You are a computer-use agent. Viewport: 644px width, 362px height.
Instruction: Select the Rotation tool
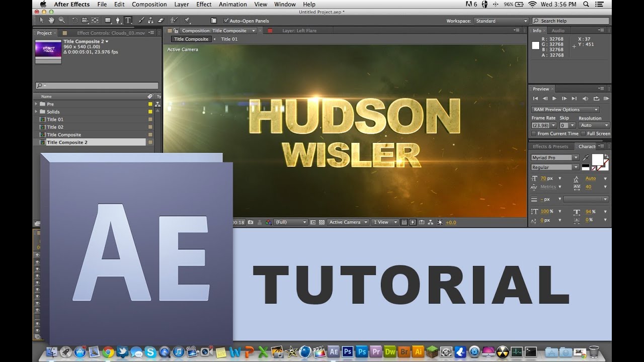(74, 21)
